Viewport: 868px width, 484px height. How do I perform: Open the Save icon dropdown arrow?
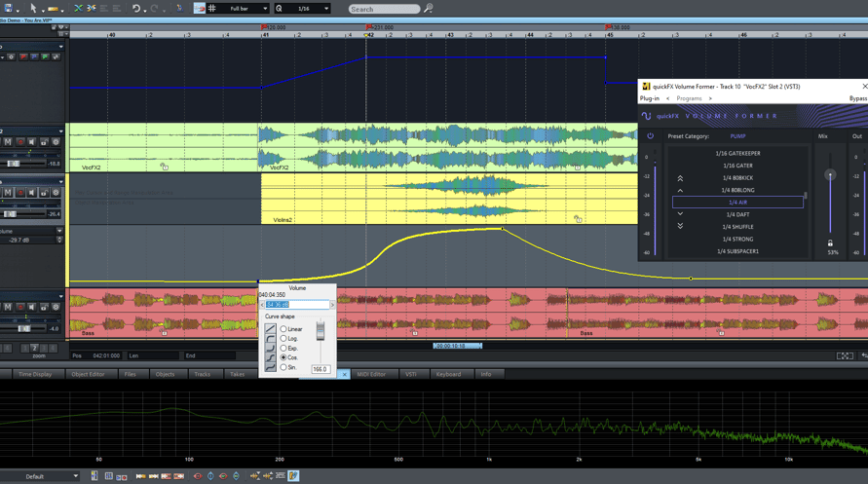pyautogui.click(x=18, y=10)
